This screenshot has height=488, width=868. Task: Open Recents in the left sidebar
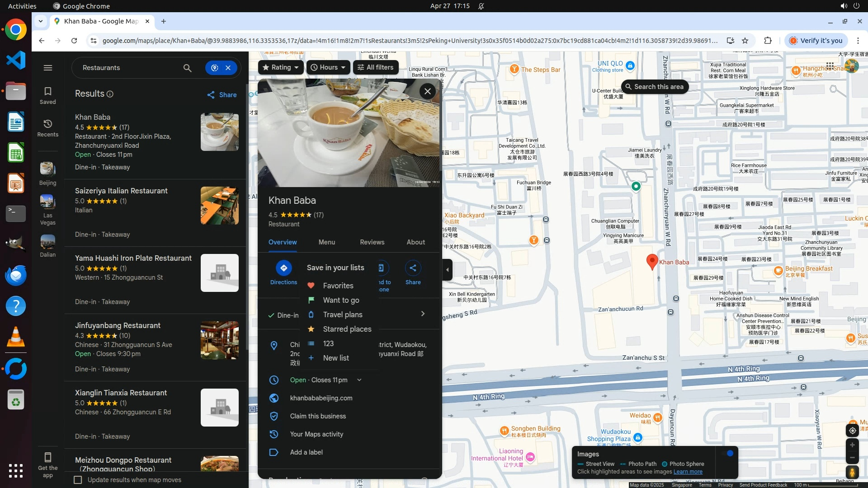48,128
